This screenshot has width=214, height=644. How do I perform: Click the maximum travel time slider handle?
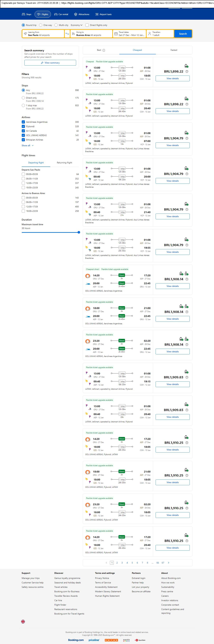click(79, 232)
